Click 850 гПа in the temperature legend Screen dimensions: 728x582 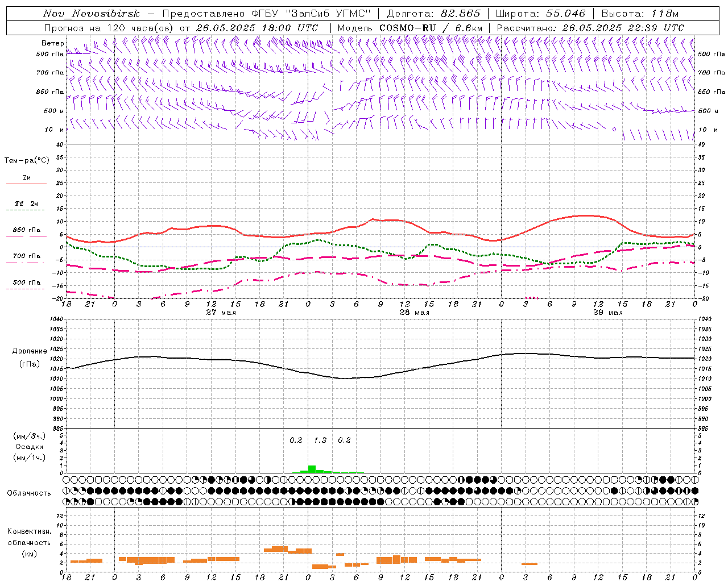[x=26, y=230]
